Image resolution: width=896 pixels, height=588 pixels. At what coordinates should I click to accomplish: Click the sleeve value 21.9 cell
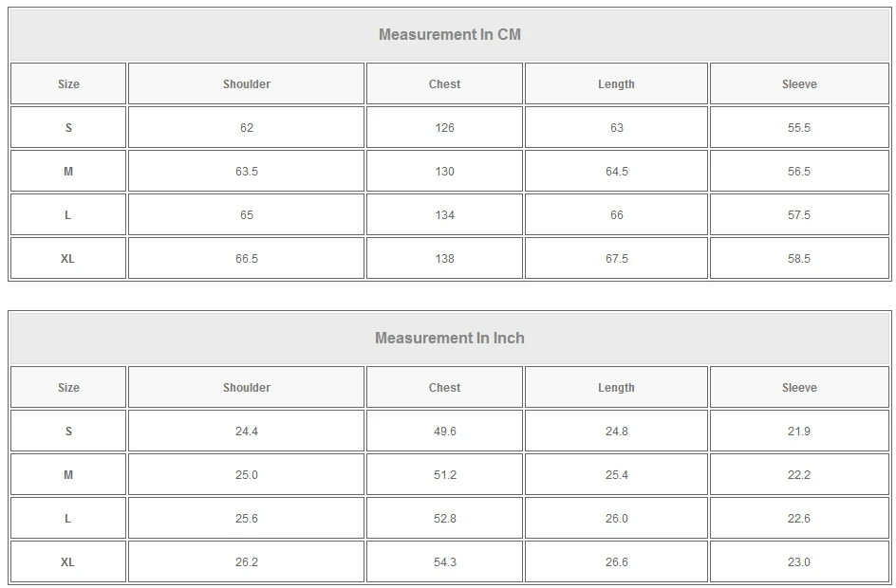click(x=799, y=432)
